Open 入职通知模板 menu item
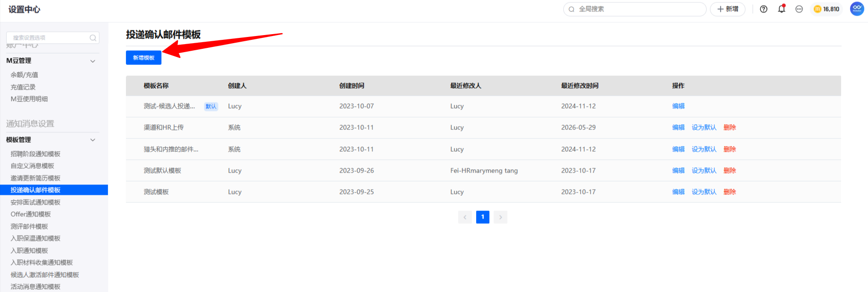This screenshot has height=292, width=868. pyautogui.click(x=29, y=251)
